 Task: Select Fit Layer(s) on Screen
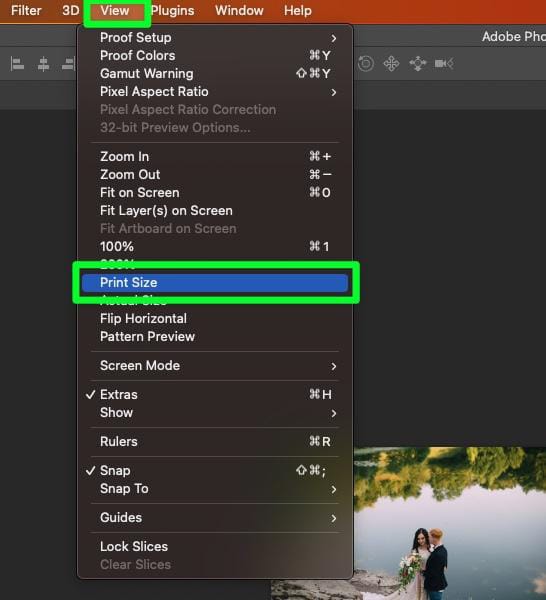pos(215,210)
